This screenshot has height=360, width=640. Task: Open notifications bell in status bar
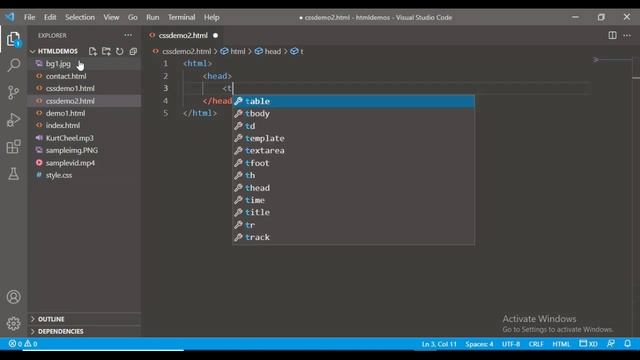point(628,344)
